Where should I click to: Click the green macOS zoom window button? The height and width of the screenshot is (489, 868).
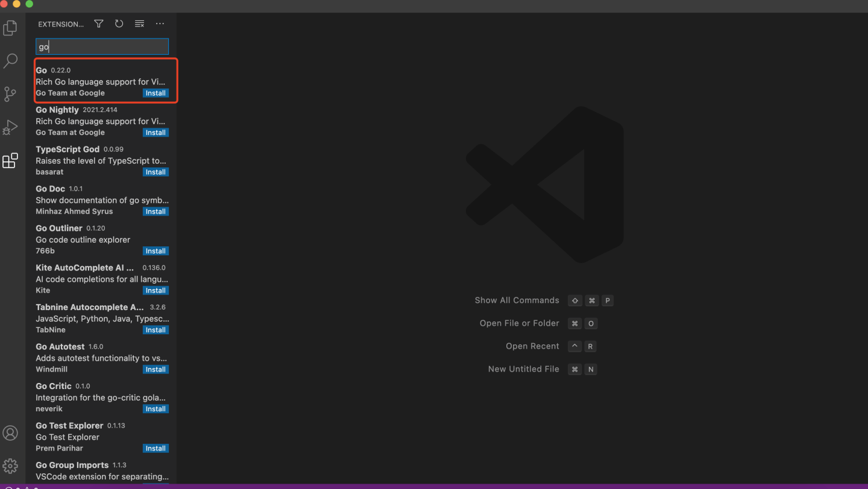(x=29, y=4)
